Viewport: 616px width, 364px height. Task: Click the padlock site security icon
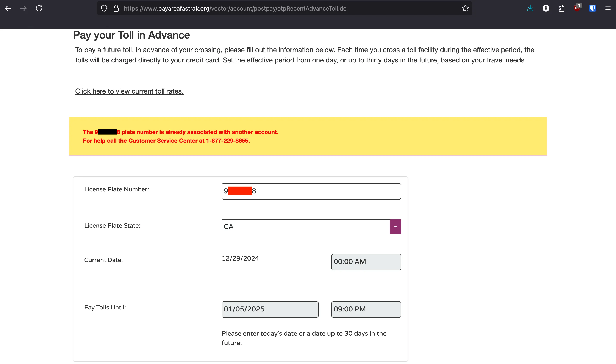pos(116,8)
